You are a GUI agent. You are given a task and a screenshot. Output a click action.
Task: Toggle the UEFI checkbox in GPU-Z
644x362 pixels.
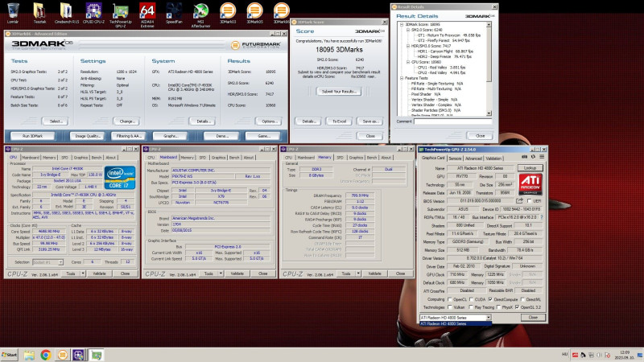tap(530, 200)
